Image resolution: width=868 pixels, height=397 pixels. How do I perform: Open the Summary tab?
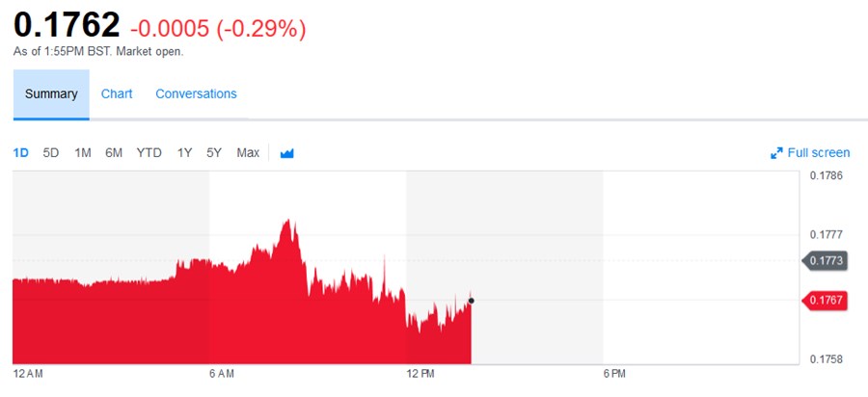51,93
